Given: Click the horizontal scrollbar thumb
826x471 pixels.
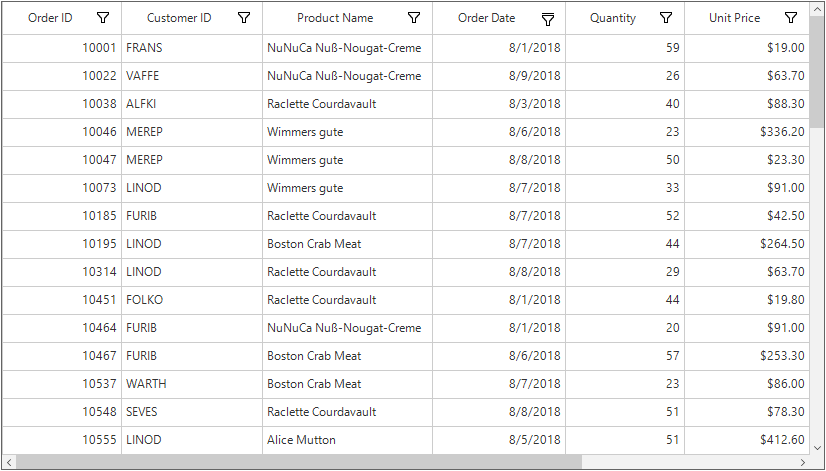Looking at the screenshot, I should 299,462.
